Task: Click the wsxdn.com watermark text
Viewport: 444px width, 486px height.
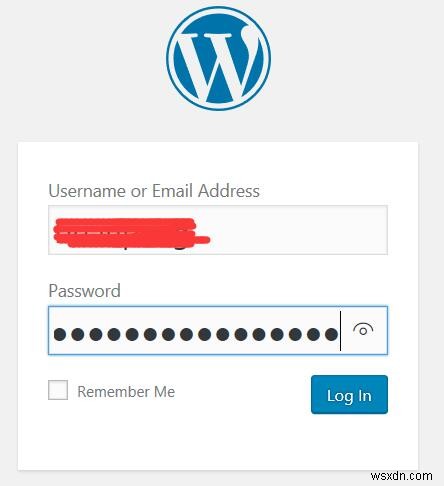Action: click(x=401, y=476)
